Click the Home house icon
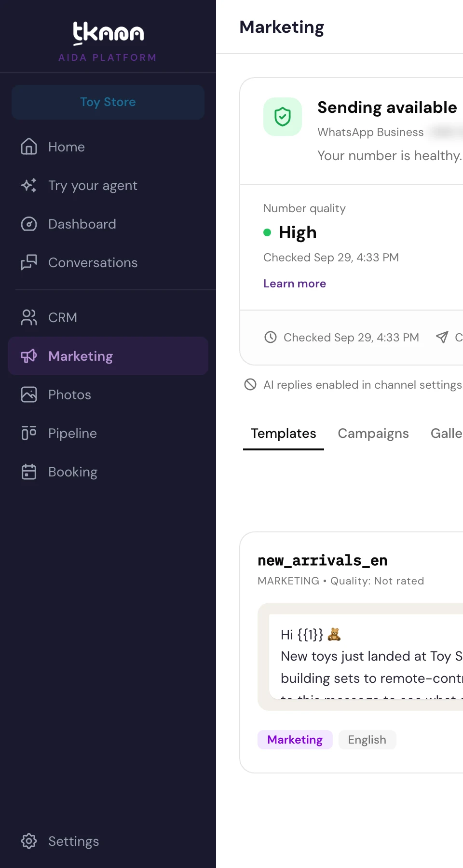Image resolution: width=463 pixels, height=868 pixels. [x=29, y=147]
